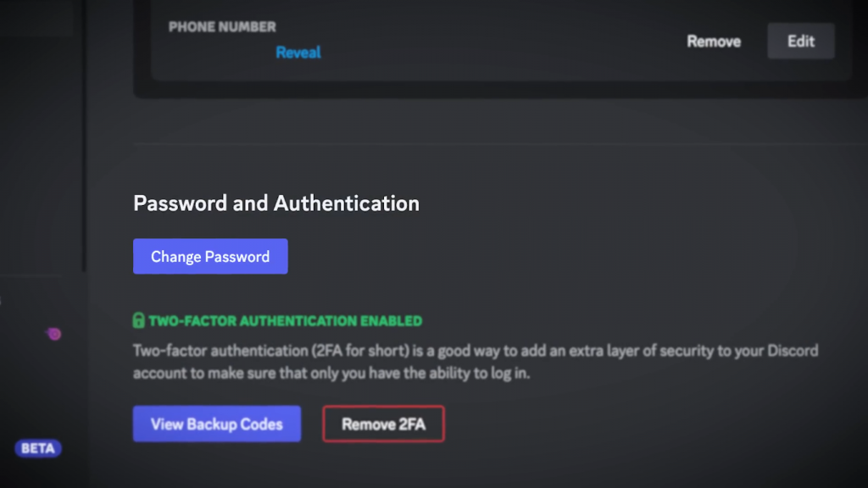Click the BETA badge in sidebar
Image resolution: width=868 pixels, height=488 pixels.
38,448
